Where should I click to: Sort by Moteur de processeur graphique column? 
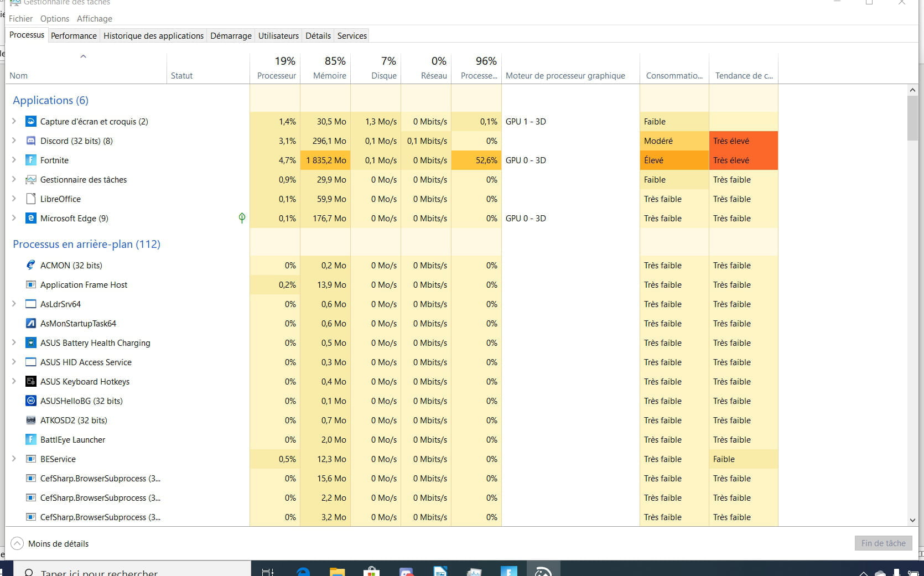[570, 68]
